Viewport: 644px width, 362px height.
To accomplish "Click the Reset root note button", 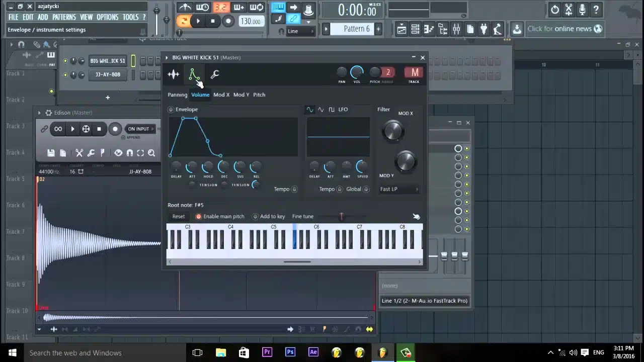I will [x=179, y=217].
